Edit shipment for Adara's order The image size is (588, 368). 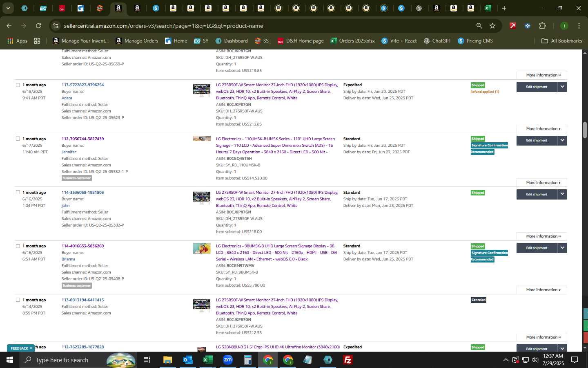537,87
